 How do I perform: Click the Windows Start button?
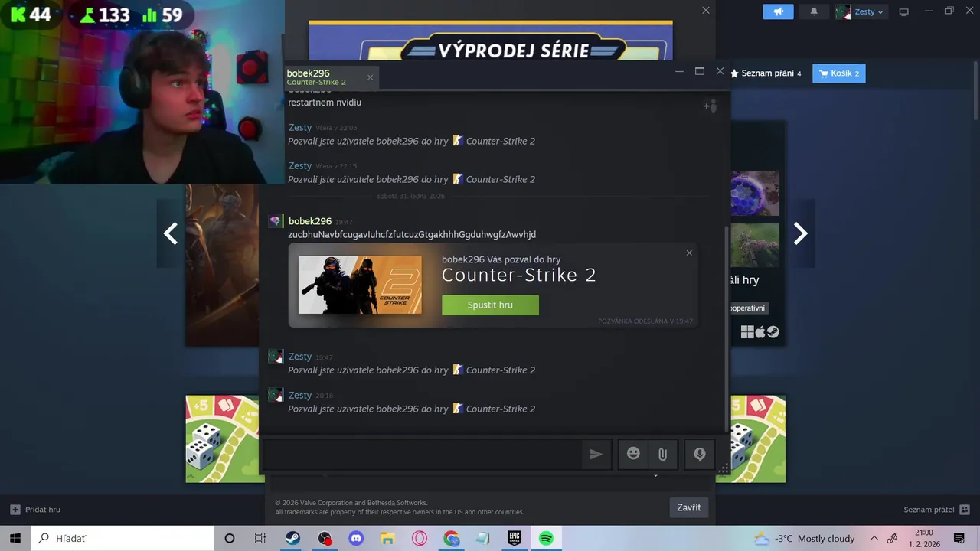[x=15, y=538]
